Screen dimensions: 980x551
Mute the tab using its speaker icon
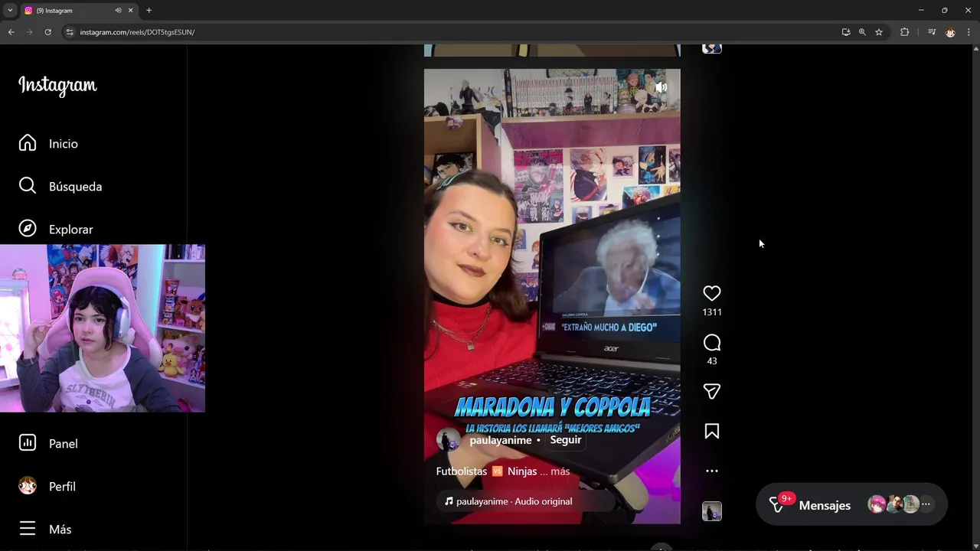coord(118,11)
